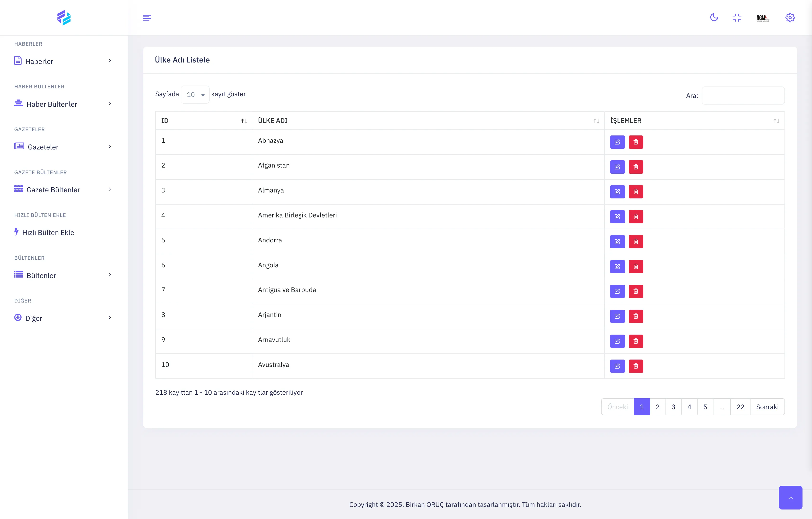Exit fullscreen using the collapse icon
The image size is (812, 519).
[x=737, y=18]
